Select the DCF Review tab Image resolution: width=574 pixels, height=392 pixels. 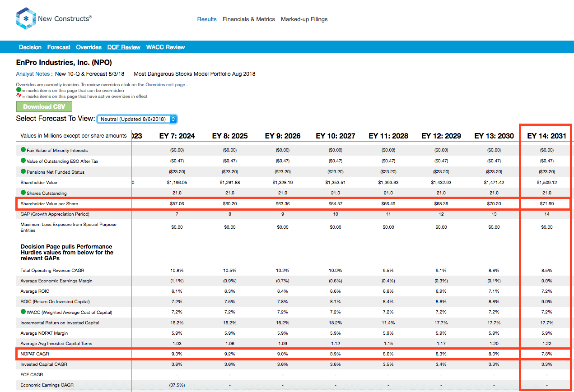tap(124, 47)
